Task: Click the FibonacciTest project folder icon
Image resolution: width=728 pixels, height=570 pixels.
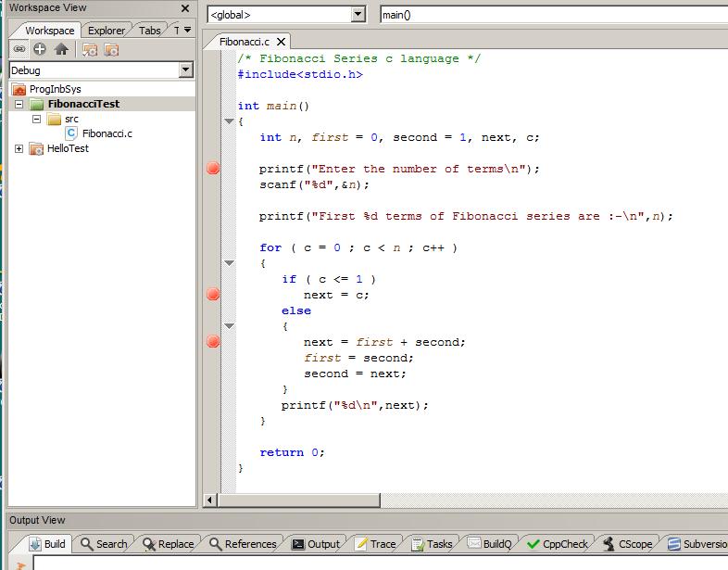Action: tap(37, 104)
